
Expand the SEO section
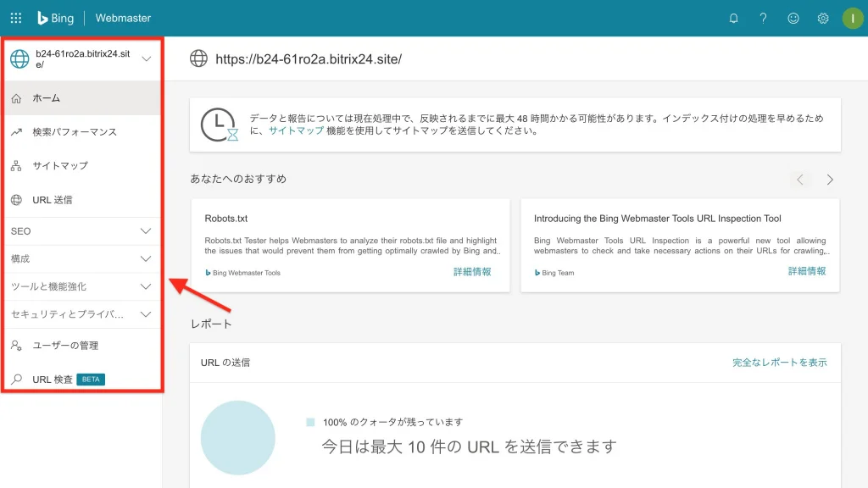(x=82, y=231)
